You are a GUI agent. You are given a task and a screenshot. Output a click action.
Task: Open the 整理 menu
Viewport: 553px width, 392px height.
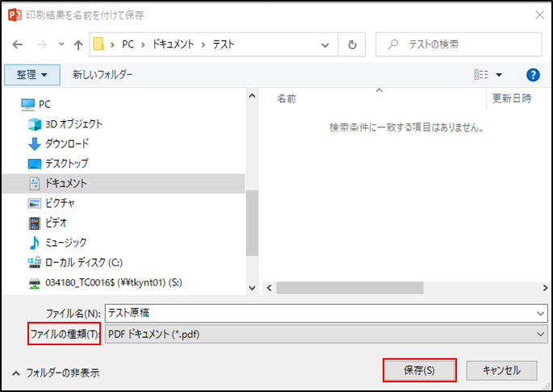pos(32,75)
